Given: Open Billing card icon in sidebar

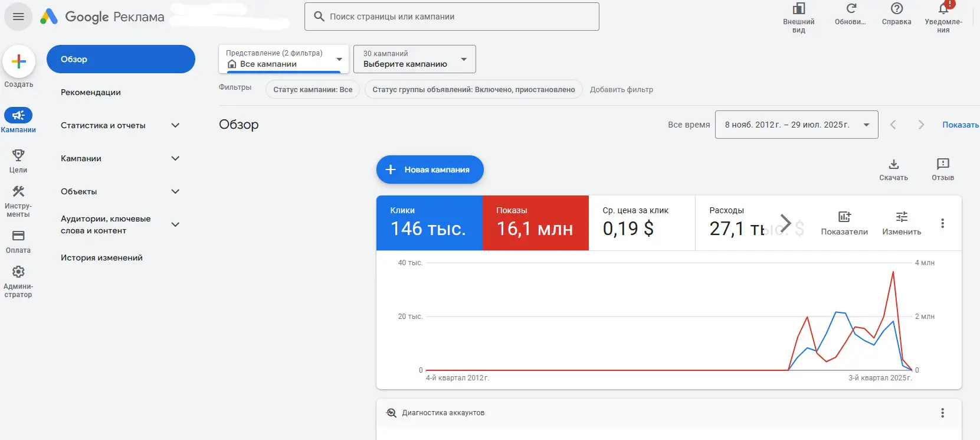Looking at the screenshot, I should [18, 236].
